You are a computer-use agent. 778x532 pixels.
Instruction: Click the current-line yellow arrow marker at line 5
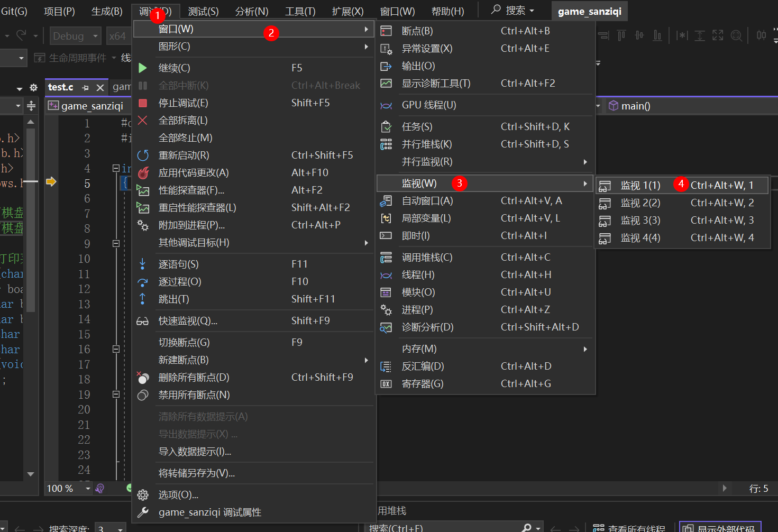pos(51,182)
